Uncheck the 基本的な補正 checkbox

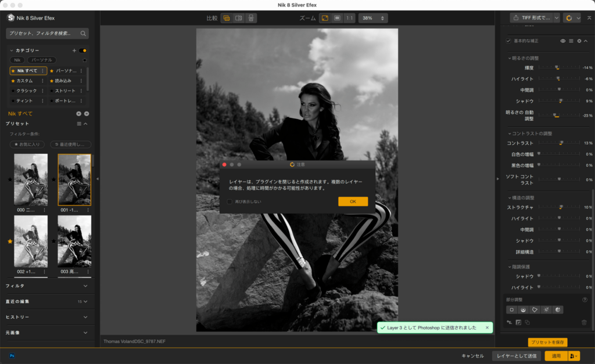[508, 41]
